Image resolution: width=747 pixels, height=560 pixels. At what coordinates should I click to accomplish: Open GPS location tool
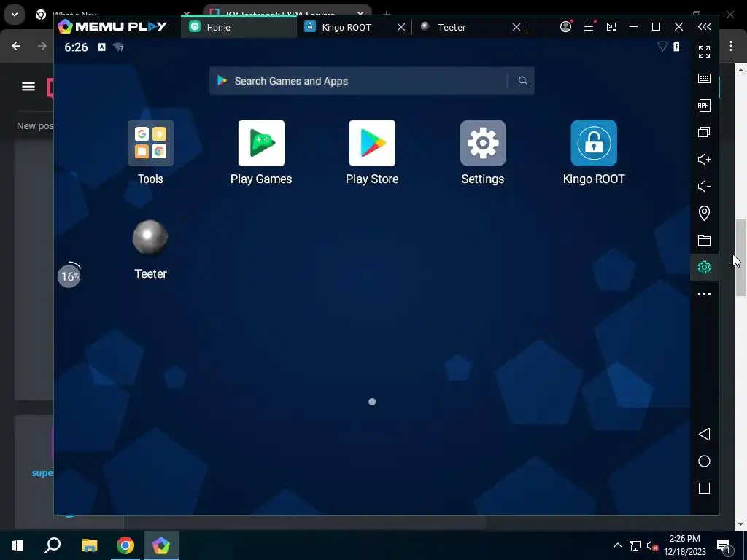704,213
